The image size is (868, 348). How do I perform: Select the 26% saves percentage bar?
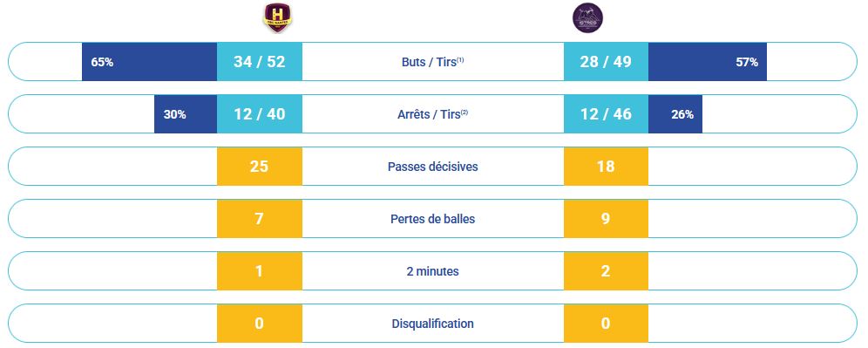point(675,114)
